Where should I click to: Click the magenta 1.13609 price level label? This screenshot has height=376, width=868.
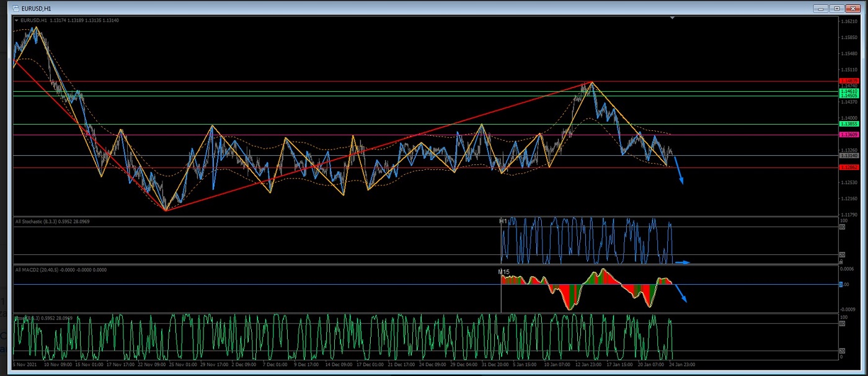pos(848,135)
